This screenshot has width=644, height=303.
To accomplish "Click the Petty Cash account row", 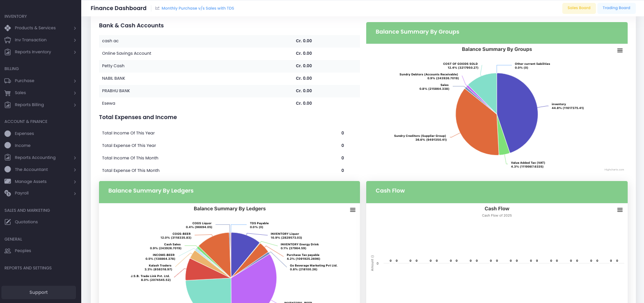I will tap(230, 66).
